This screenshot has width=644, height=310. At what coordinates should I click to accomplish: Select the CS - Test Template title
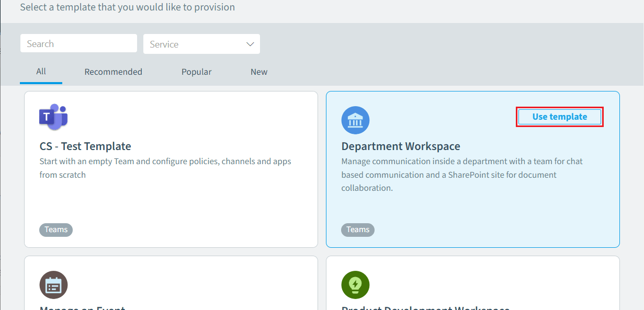point(85,146)
